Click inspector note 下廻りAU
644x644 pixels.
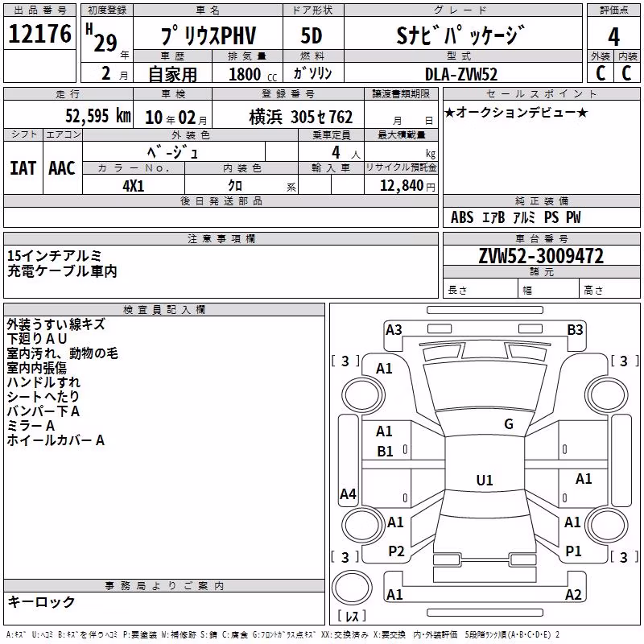tap(37, 339)
